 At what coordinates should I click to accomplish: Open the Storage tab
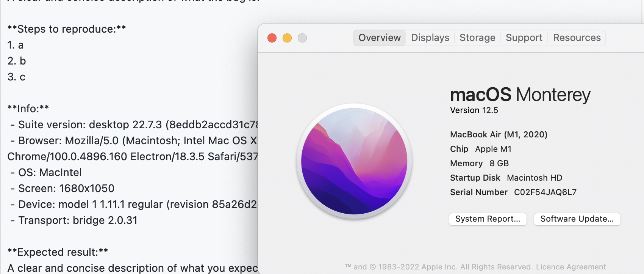click(477, 38)
